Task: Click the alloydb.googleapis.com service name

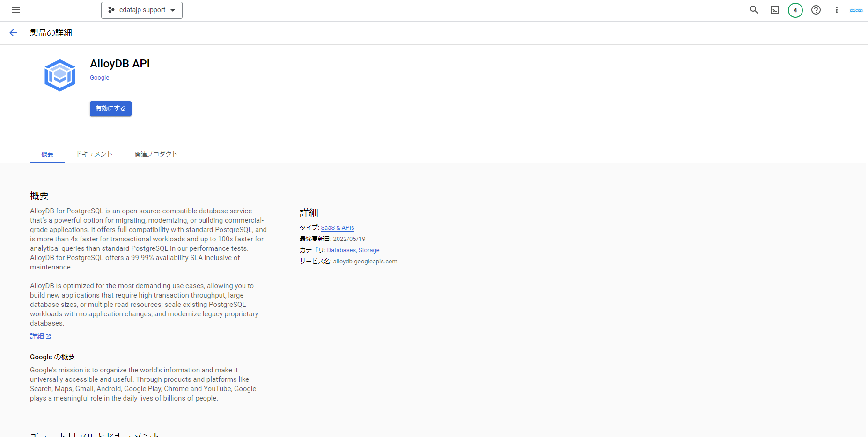Action: click(x=365, y=262)
